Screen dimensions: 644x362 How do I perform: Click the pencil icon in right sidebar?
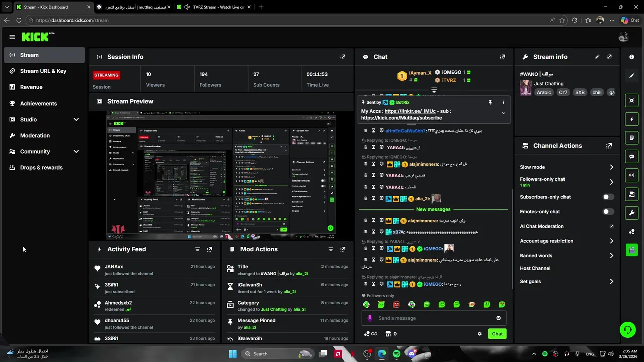[x=632, y=76]
